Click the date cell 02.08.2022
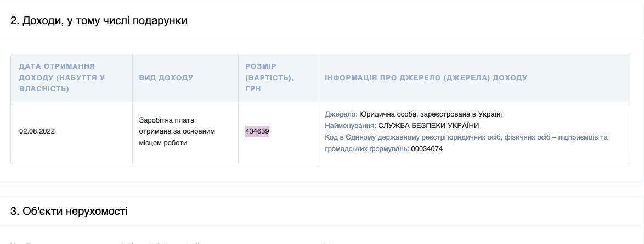644x244 pixels. pos(37,131)
